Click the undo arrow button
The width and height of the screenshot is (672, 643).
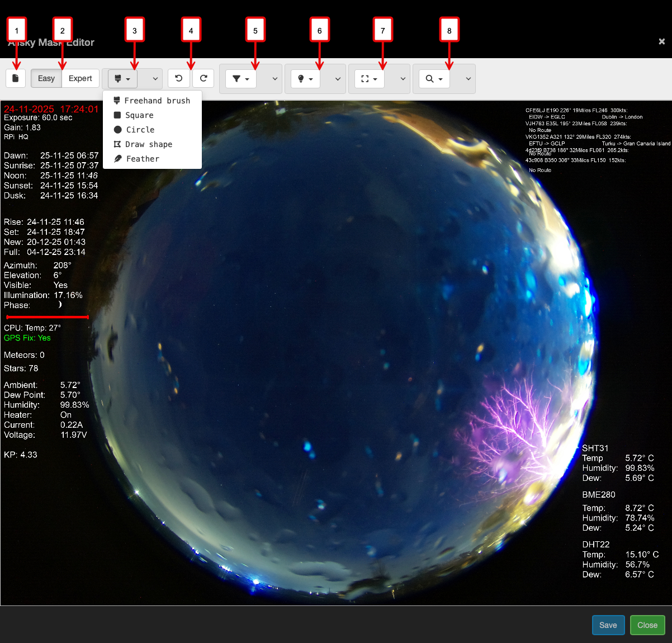[178, 78]
